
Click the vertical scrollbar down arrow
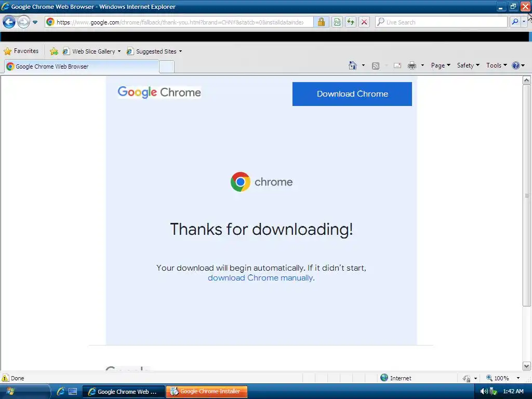click(x=527, y=366)
